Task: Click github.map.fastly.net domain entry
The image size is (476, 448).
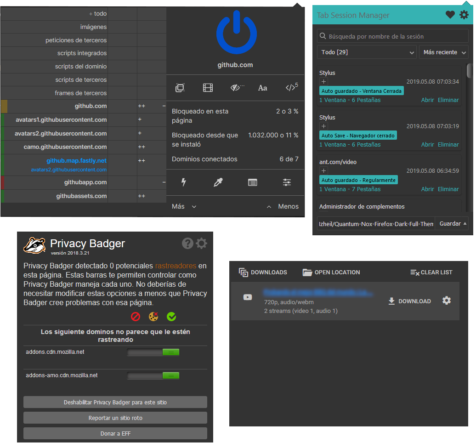Action: (x=76, y=160)
